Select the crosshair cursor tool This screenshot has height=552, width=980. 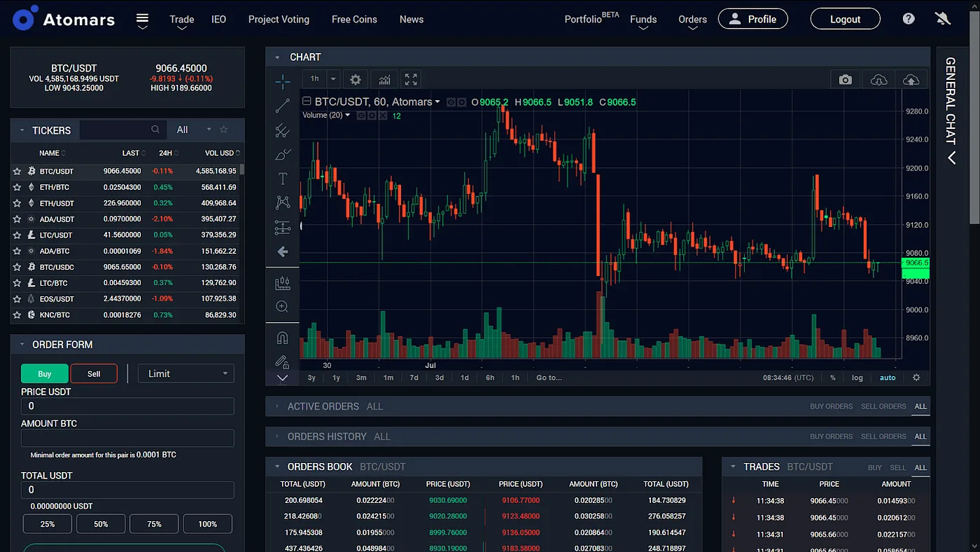point(282,82)
